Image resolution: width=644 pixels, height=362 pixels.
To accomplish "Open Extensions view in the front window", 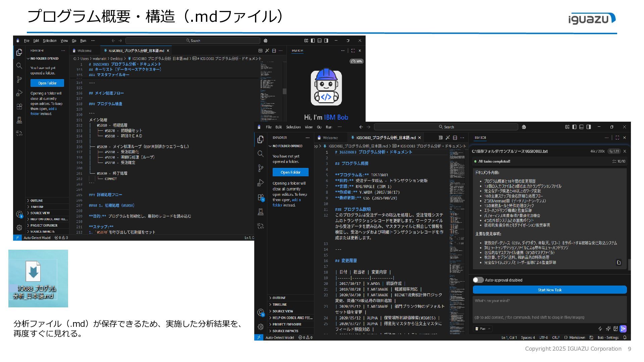I will click(x=261, y=197).
